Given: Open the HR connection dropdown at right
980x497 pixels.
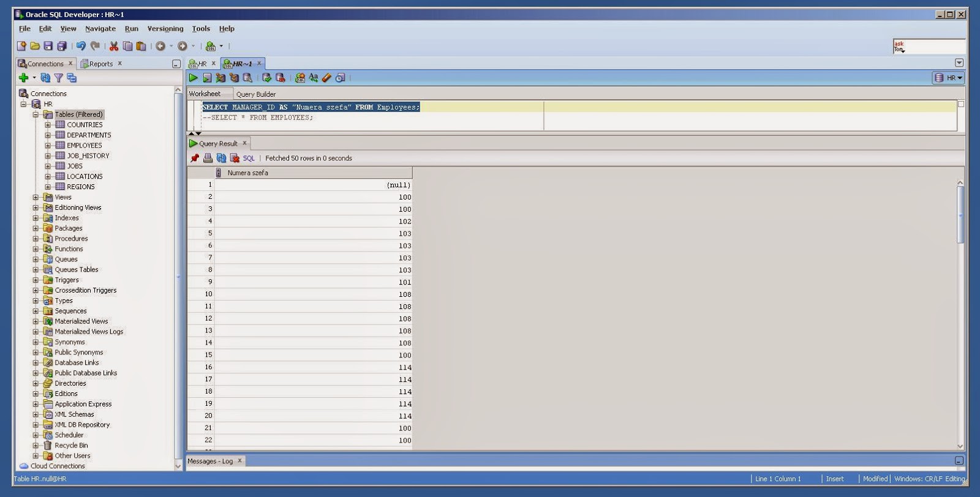Looking at the screenshot, I should 948,78.
